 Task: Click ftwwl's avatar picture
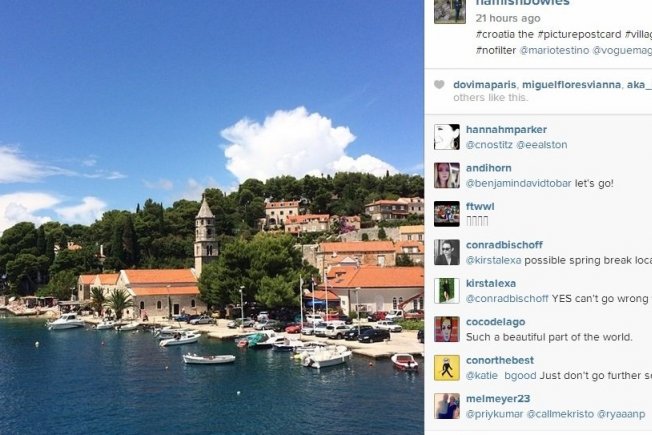coord(447,214)
